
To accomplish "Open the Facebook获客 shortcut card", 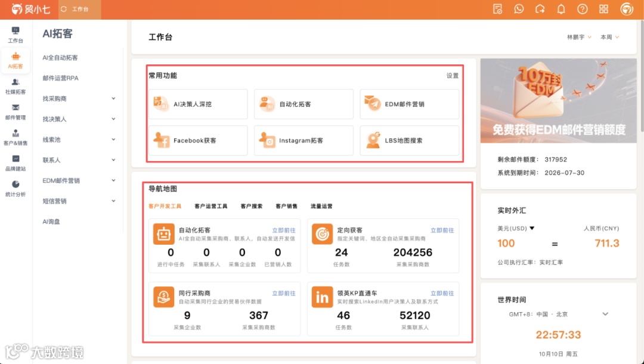I will tap(198, 140).
